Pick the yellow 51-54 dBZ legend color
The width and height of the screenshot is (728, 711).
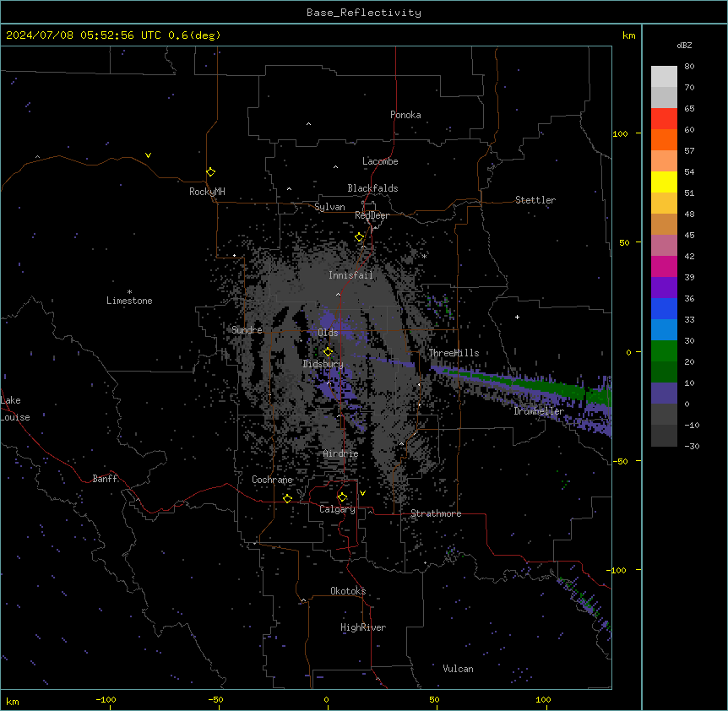[664, 182]
